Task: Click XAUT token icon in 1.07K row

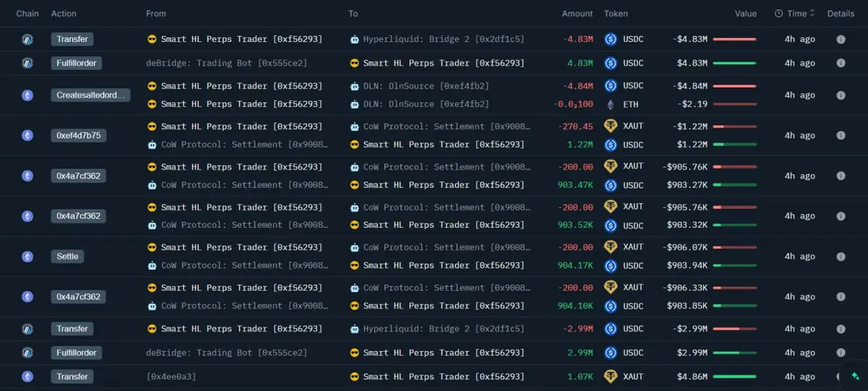Action: [610, 377]
